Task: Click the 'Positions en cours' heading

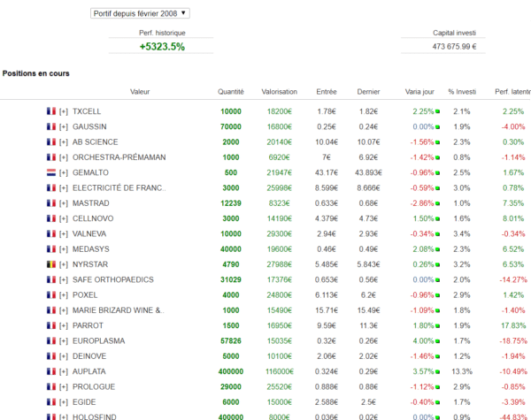Action: click(36, 73)
